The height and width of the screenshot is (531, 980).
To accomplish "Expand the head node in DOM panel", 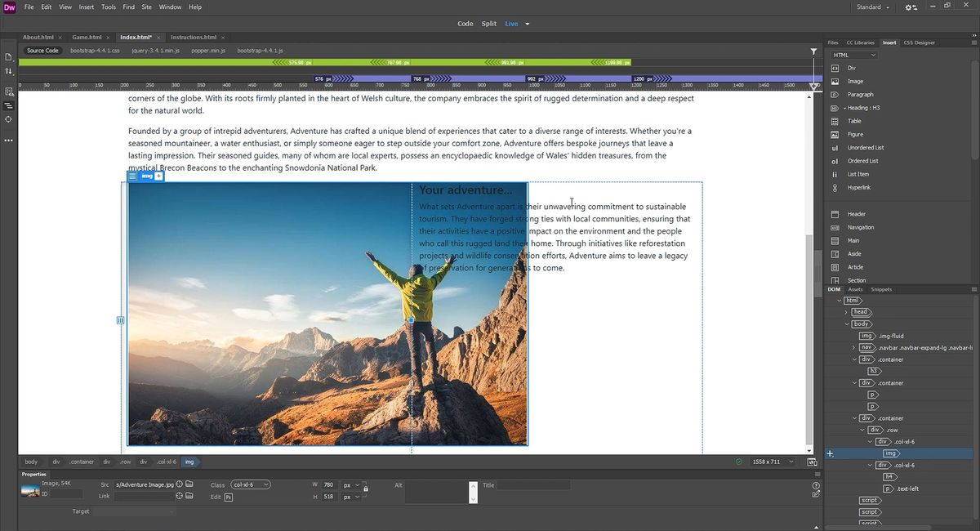I will [846, 312].
